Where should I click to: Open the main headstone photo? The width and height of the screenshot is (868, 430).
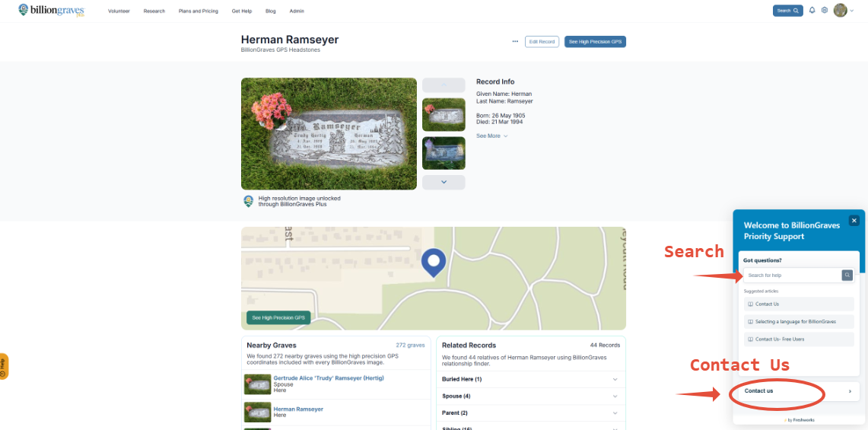(329, 133)
